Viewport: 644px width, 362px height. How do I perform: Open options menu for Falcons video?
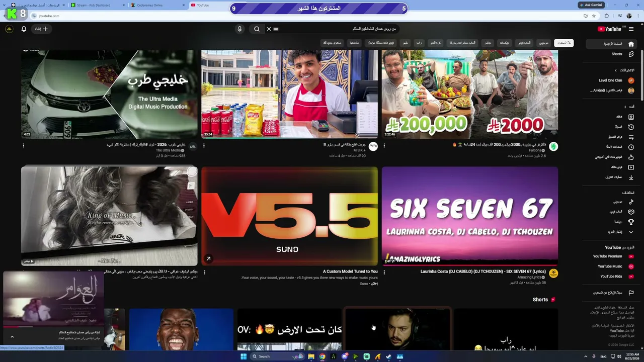[384, 146]
